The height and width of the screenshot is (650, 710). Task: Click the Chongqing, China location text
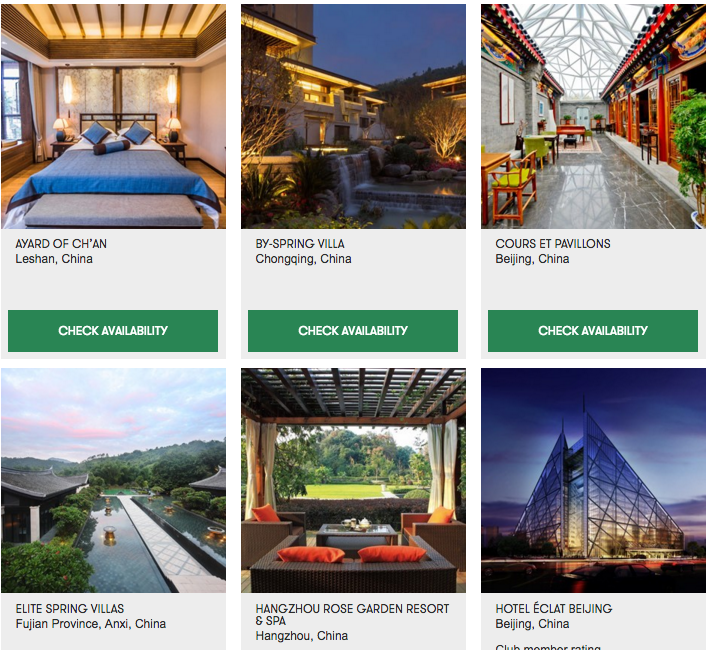(303, 259)
